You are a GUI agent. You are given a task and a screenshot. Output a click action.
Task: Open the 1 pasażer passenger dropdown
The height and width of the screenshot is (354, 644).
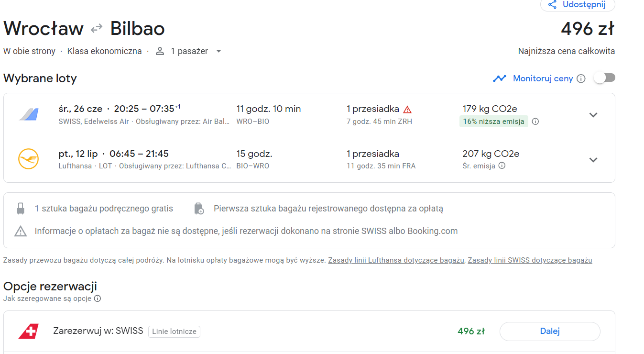tap(189, 51)
